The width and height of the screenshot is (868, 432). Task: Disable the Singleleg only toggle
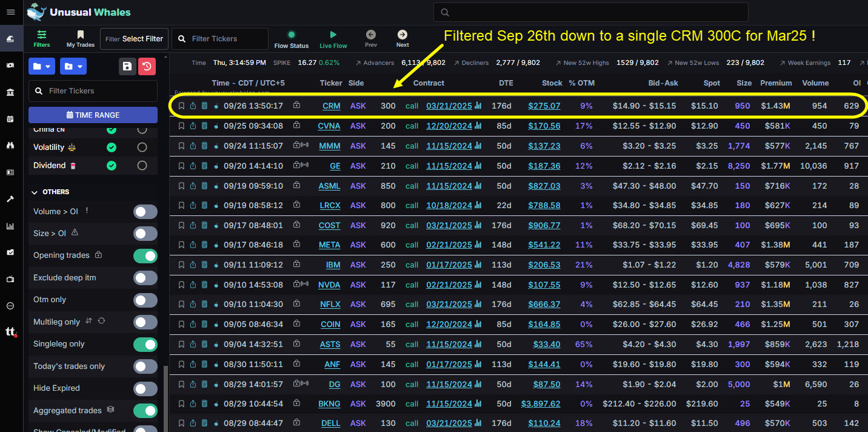(145, 344)
